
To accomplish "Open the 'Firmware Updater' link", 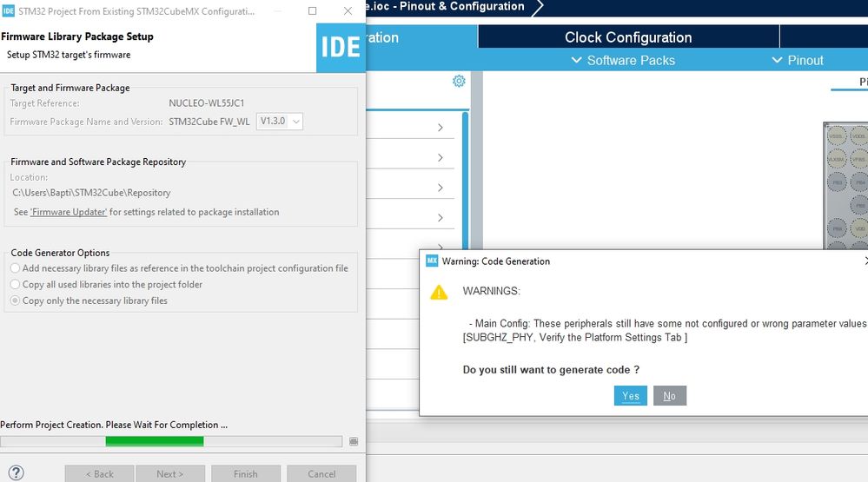I will (x=69, y=212).
